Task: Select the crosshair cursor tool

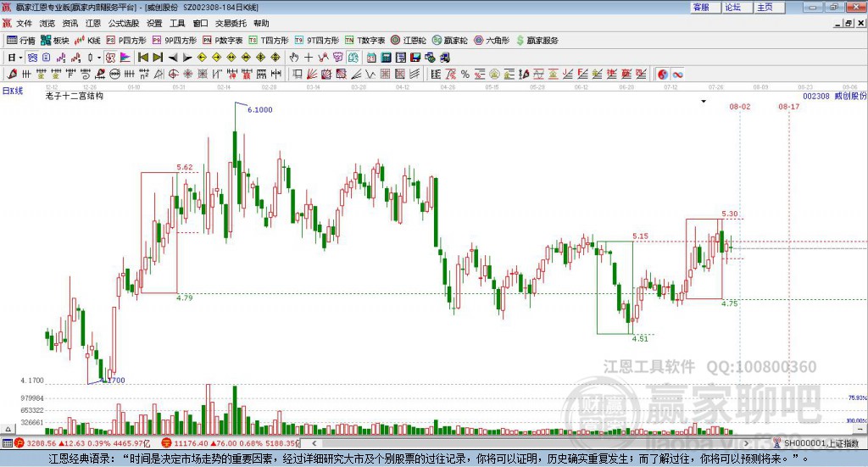Action: tap(309, 58)
